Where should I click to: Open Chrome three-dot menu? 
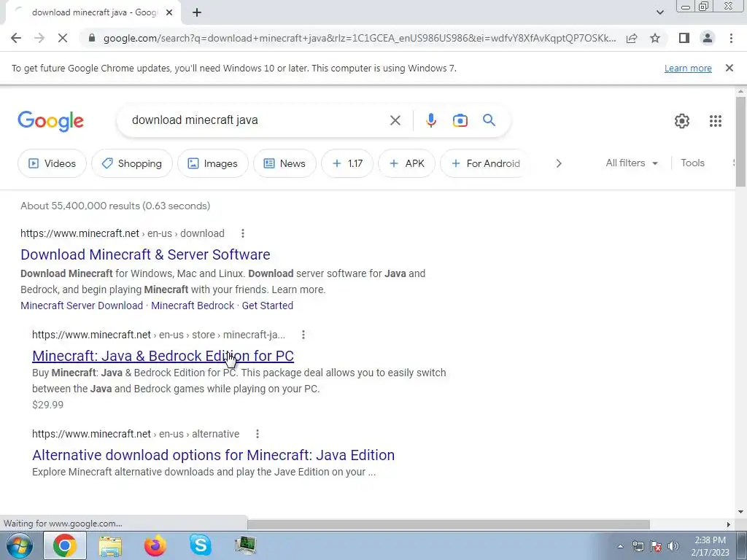click(x=731, y=38)
